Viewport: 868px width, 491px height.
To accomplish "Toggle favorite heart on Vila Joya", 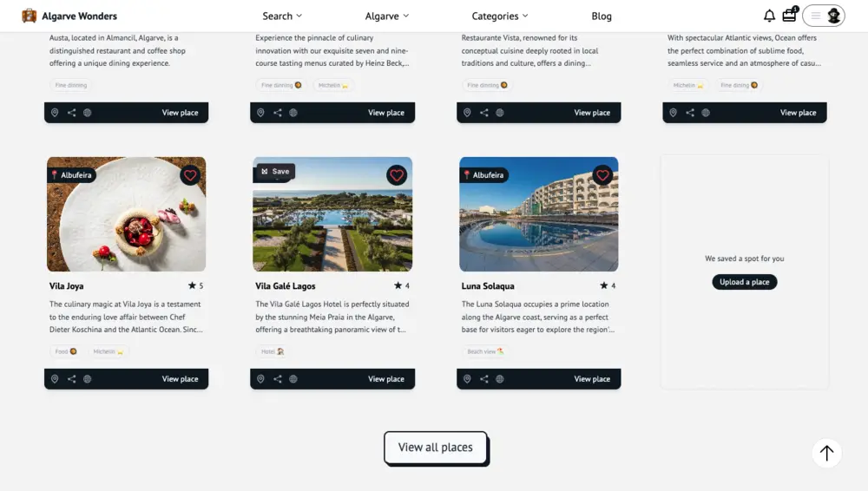I will (x=190, y=175).
